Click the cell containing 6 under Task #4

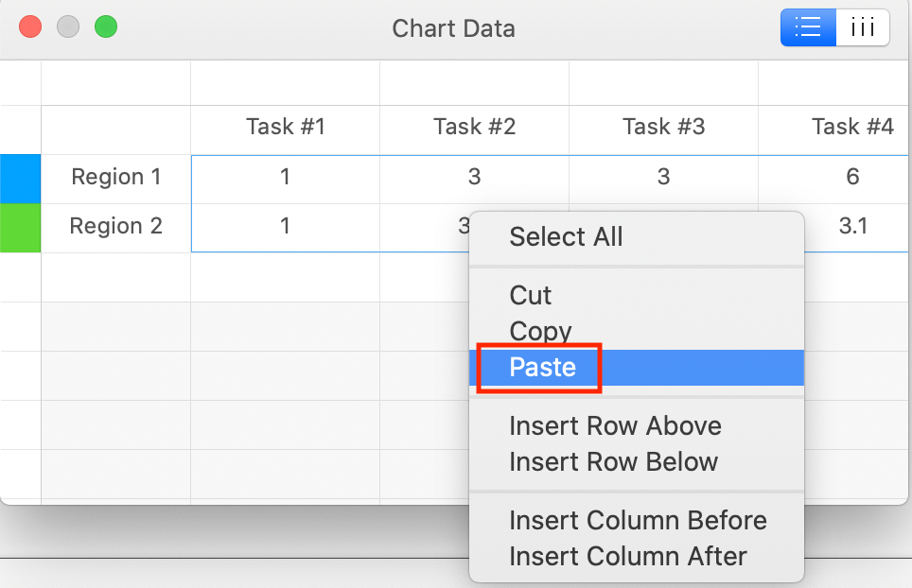[x=852, y=177]
